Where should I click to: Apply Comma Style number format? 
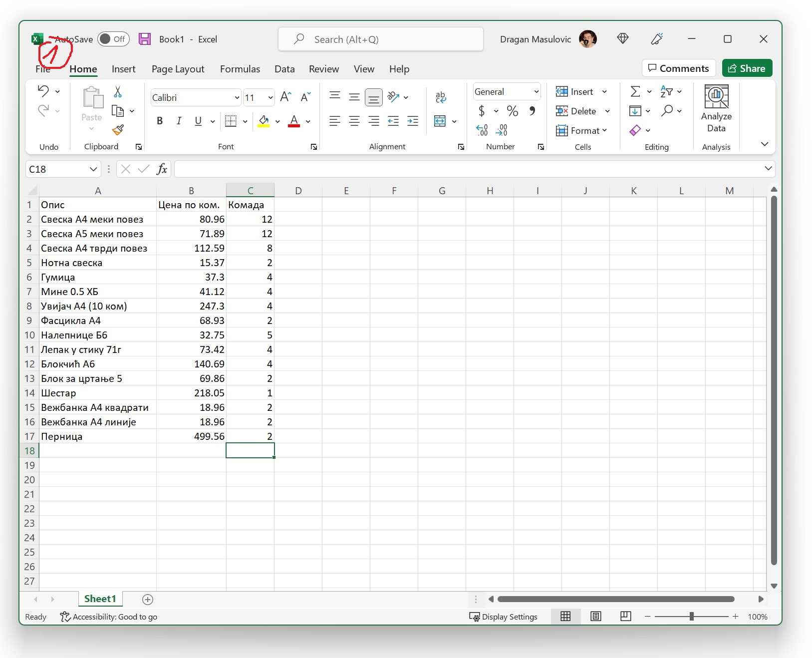[533, 111]
